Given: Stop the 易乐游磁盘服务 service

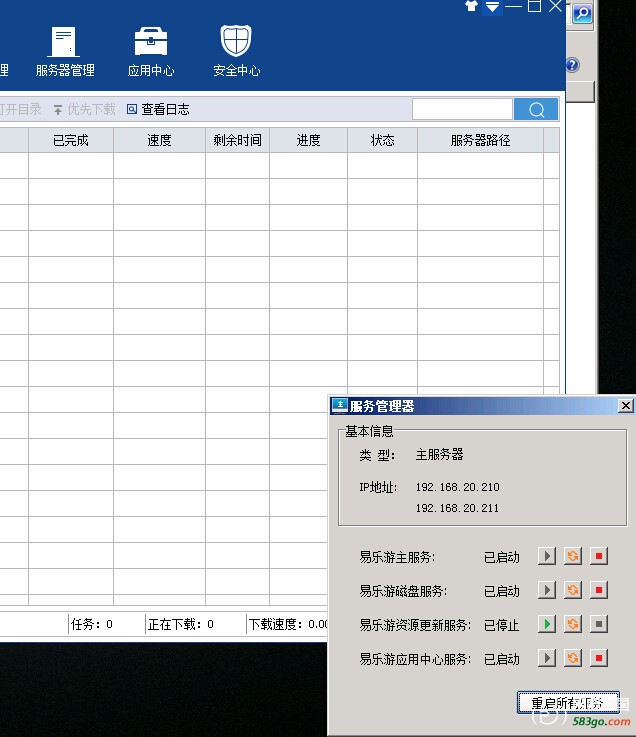Looking at the screenshot, I should click(599, 590).
